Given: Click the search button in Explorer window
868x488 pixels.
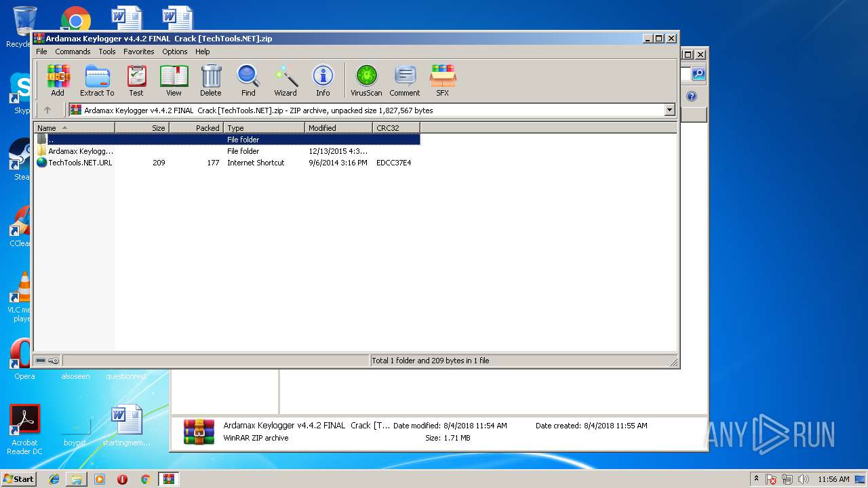Looking at the screenshot, I should click(698, 74).
